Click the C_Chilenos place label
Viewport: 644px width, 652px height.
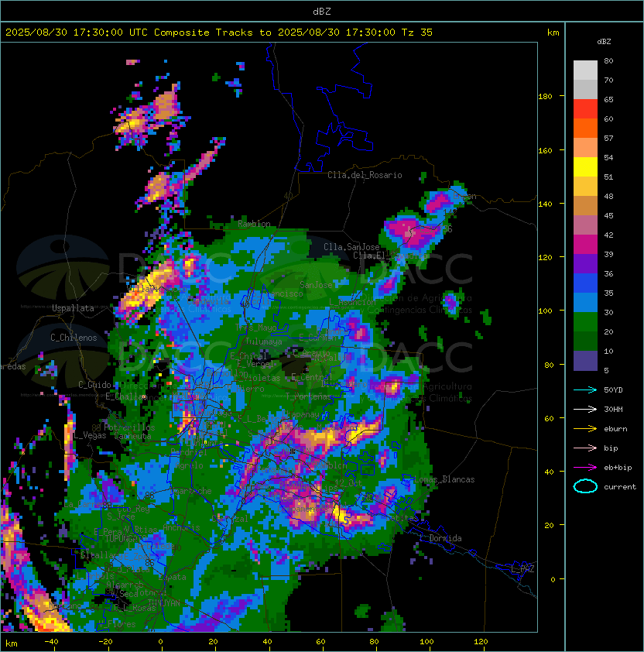pyautogui.click(x=74, y=338)
